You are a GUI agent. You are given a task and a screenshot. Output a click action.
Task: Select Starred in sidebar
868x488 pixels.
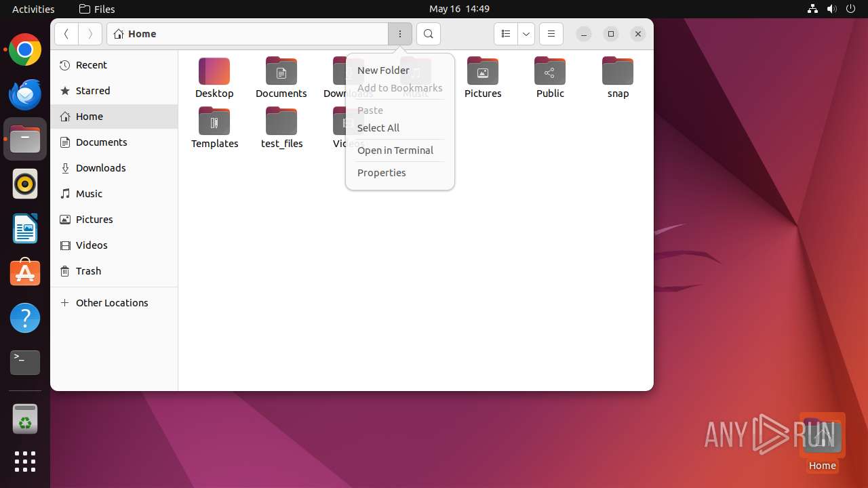114,91
